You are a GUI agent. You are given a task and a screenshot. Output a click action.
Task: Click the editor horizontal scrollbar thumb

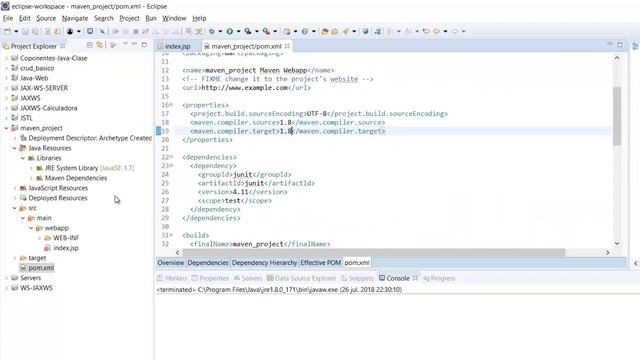click(373, 253)
